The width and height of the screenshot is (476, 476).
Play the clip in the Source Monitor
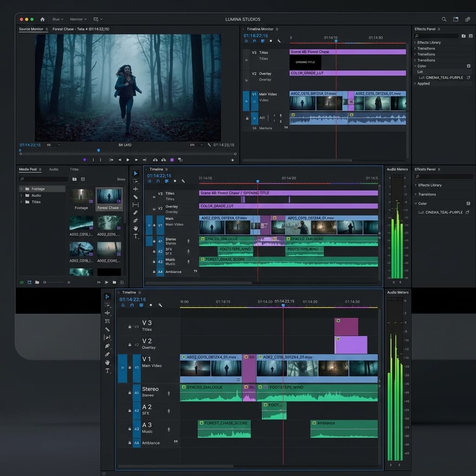128,160
